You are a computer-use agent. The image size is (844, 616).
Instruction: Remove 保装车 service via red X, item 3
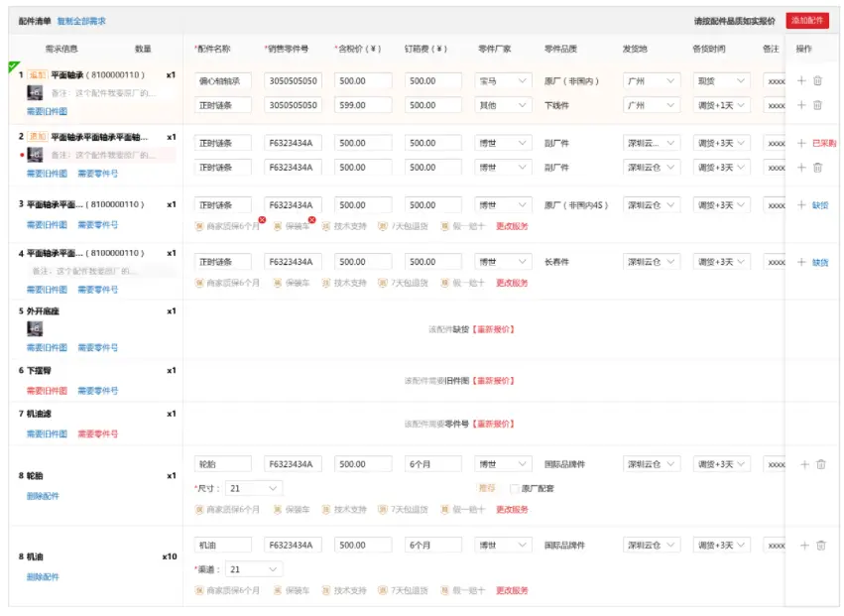311,219
